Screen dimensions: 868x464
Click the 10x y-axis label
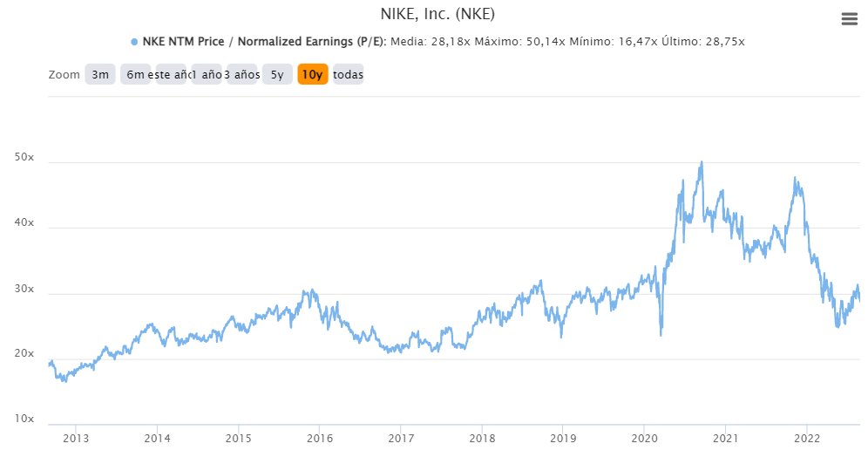(24, 419)
